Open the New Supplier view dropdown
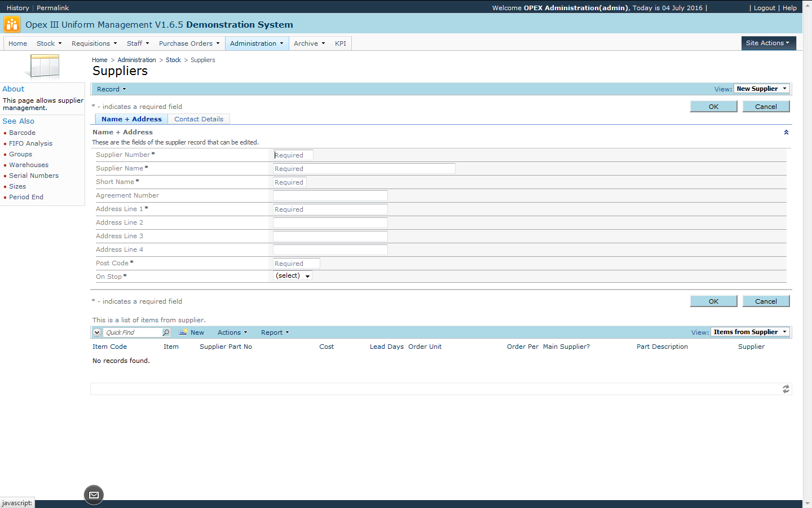This screenshot has width=812, height=508. point(761,89)
